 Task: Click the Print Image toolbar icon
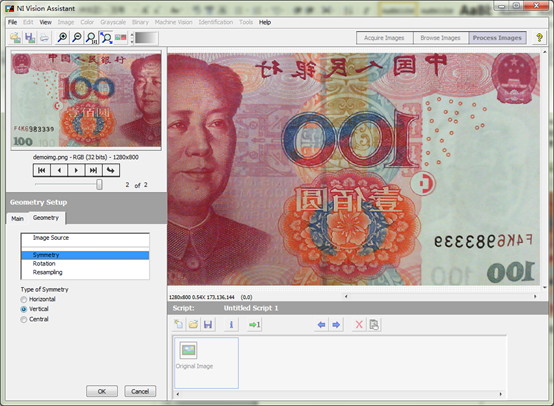pyautogui.click(x=44, y=37)
